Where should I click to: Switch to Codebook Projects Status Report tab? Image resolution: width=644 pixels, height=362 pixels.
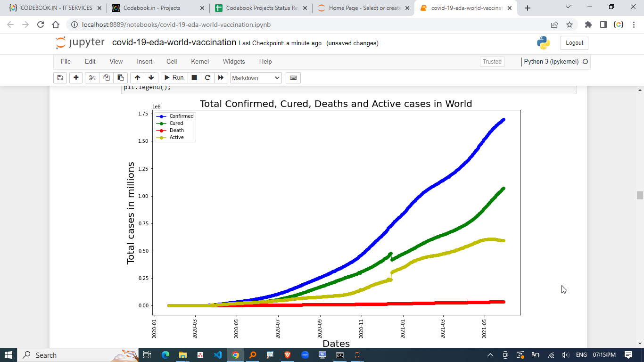tap(262, 8)
